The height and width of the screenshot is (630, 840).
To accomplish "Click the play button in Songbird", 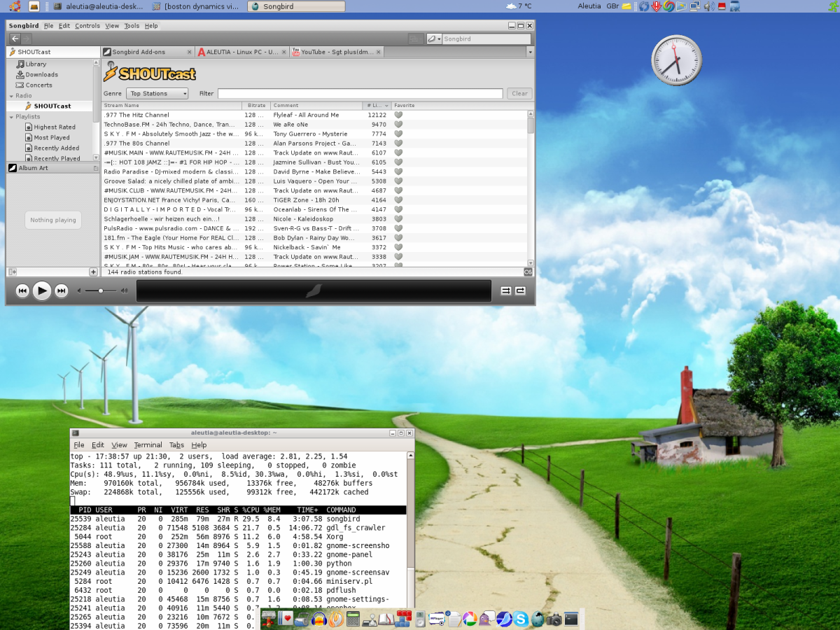I will coord(42,290).
